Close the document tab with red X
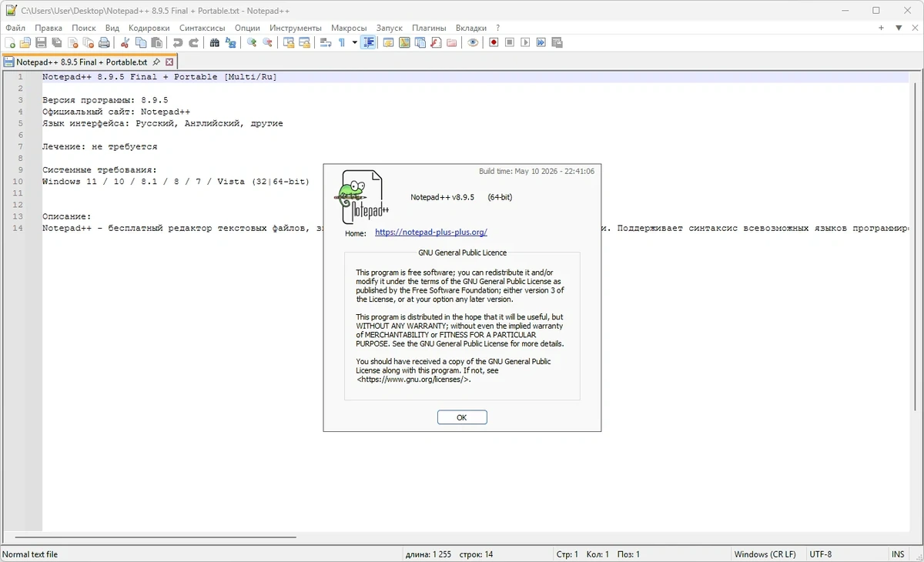924x562 pixels. click(x=169, y=62)
